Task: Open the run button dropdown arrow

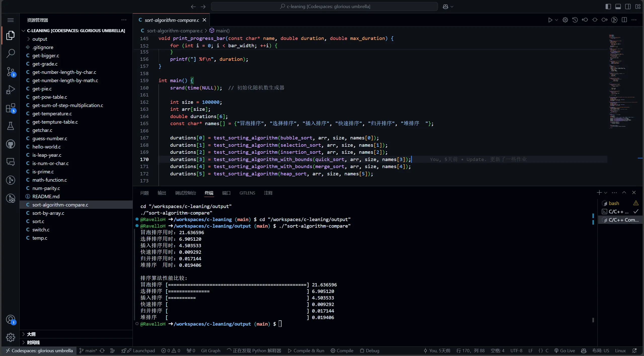Action: pos(556,20)
